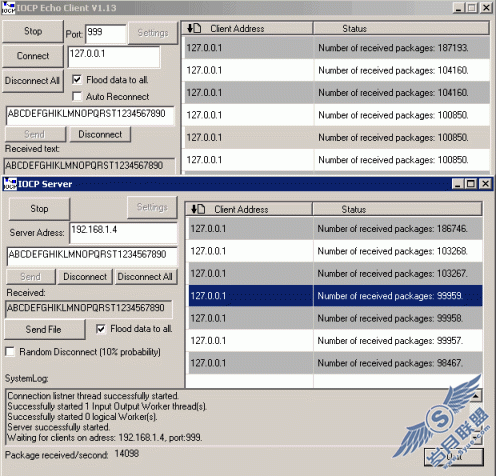Toggle server Flood data to all checkbox

point(101,329)
